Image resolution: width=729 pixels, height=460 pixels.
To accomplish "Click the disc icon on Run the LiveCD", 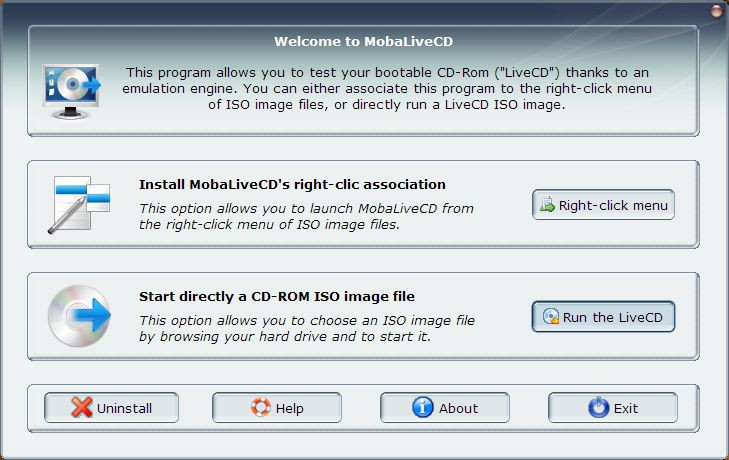I will click(551, 316).
